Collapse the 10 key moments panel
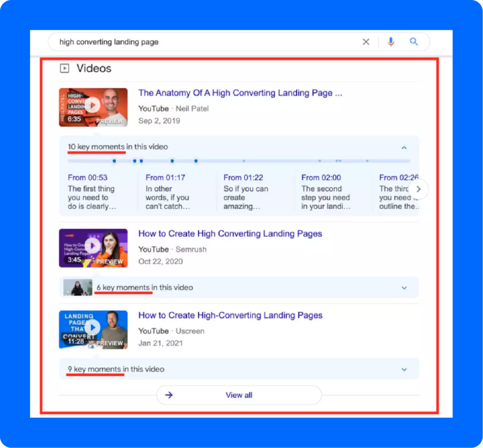The height and width of the screenshot is (448, 483). point(404,147)
